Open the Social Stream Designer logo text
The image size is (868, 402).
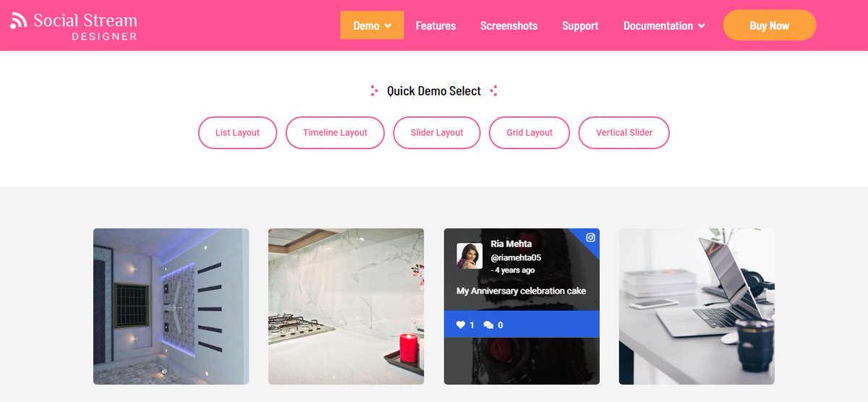pyautogui.click(x=85, y=26)
